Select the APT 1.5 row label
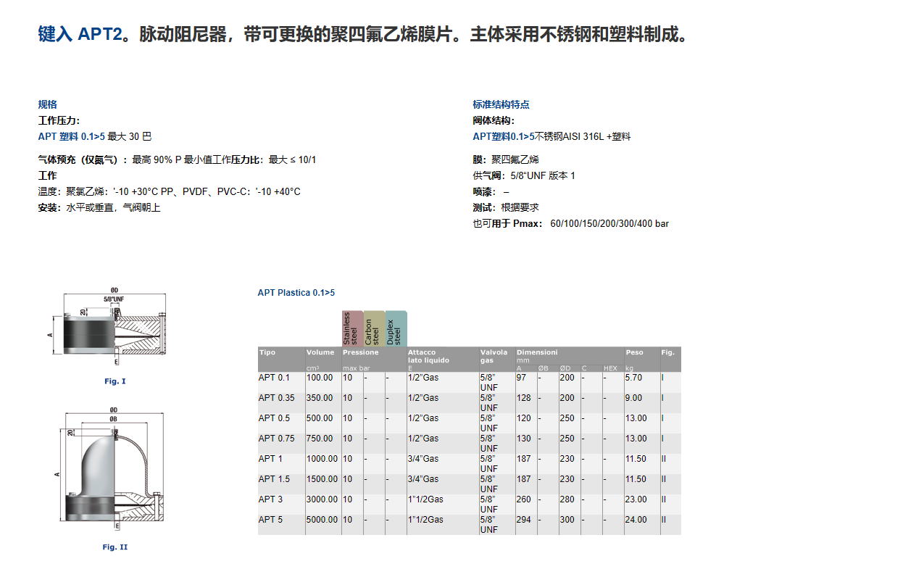Image resolution: width=924 pixels, height=585 pixels. point(274,479)
